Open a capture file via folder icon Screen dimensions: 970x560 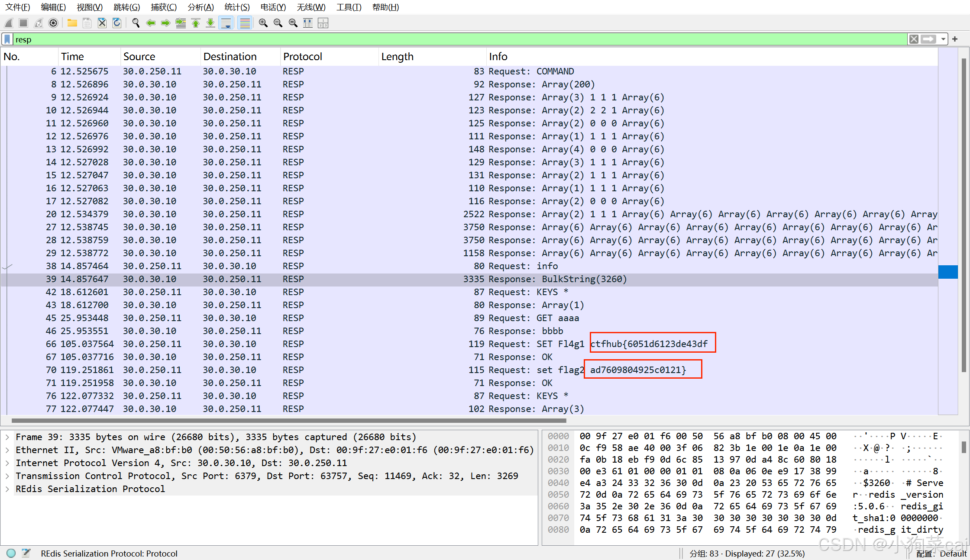72,23
